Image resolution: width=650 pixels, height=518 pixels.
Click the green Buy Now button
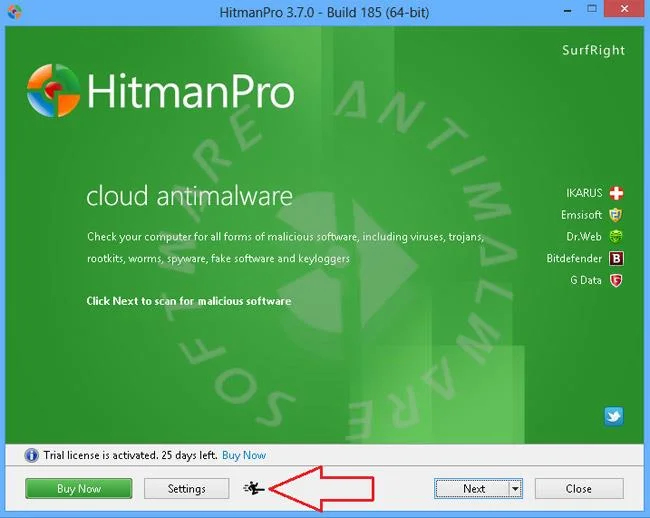click(79, 489)
